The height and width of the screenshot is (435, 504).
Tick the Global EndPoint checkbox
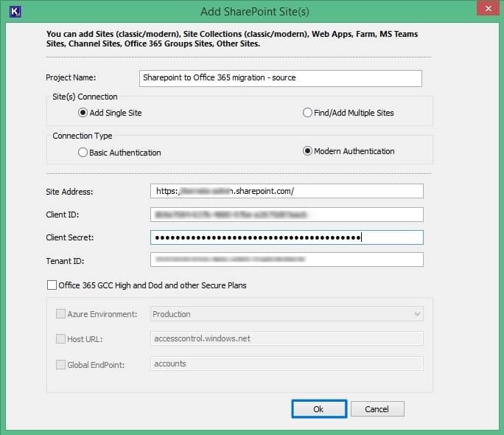60,363
